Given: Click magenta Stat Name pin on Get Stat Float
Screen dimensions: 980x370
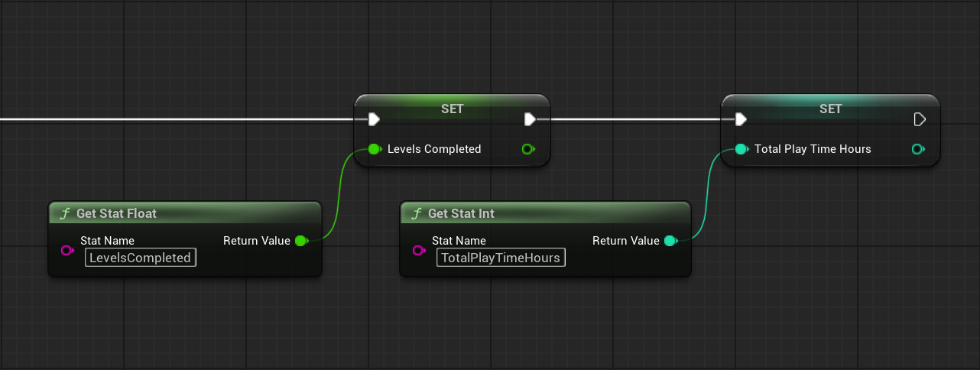Looking at the screenshot, I should [x=67, y=250].
